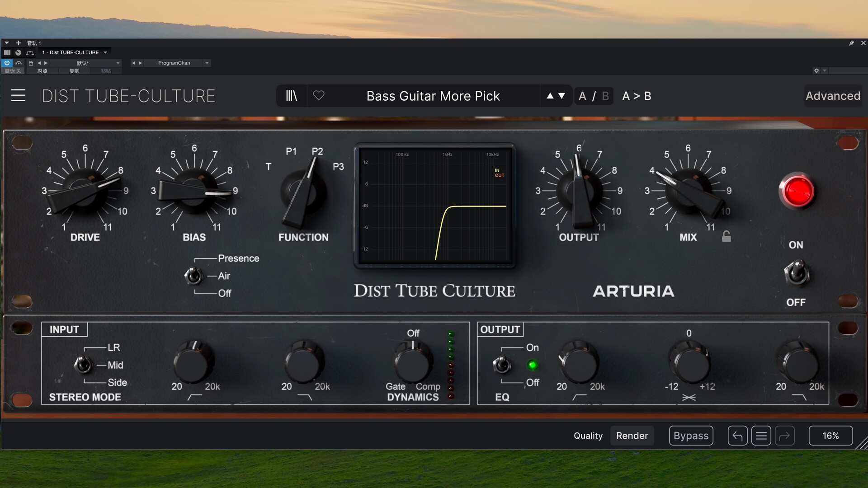
Task: Click the Render quality button
Action: 632,436
